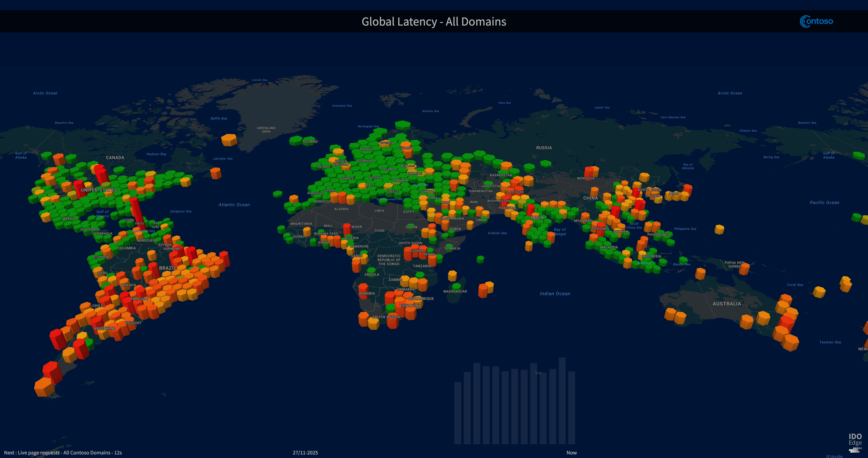This screenshot has width=868, height=458.
Task: Click the BRAZIL map label
Action: pyautogui.click(x=167, y=268)
